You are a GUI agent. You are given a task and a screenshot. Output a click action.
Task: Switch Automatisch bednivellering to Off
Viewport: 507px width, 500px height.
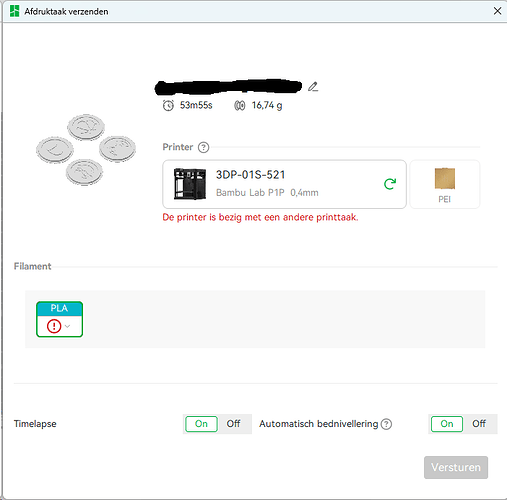coord(479,424)
